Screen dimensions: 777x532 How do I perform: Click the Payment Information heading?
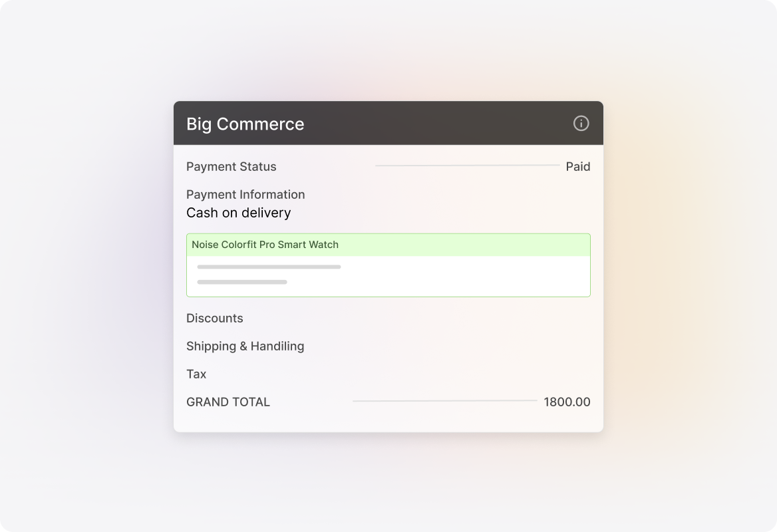(x=245, y=194)
